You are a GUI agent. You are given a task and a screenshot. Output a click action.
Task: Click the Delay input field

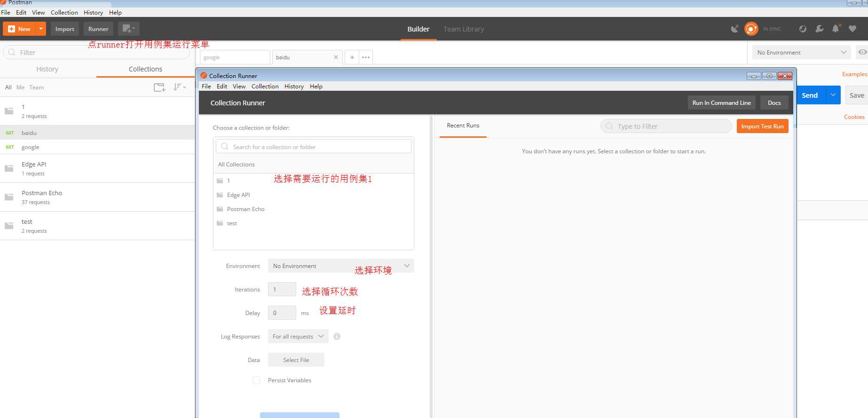(282, 313)
